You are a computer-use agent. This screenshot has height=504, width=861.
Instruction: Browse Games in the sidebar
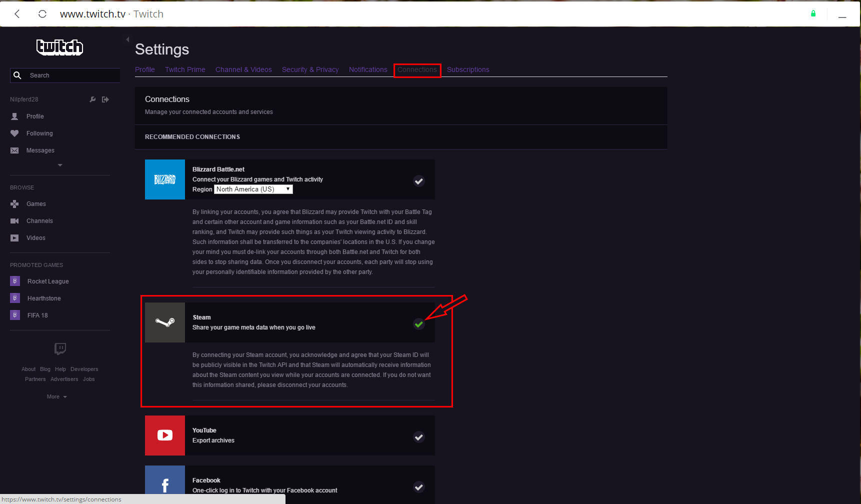[36, 204]
